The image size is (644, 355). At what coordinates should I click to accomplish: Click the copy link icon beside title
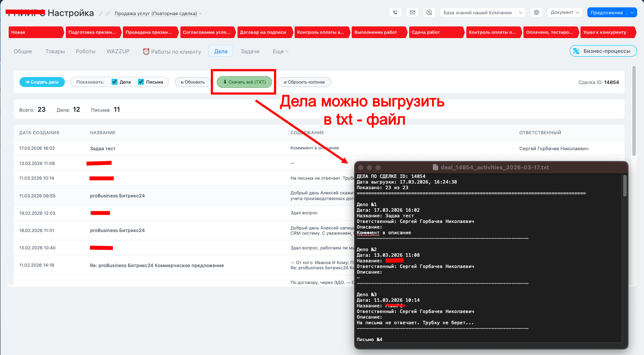click(x=108, y=14)
